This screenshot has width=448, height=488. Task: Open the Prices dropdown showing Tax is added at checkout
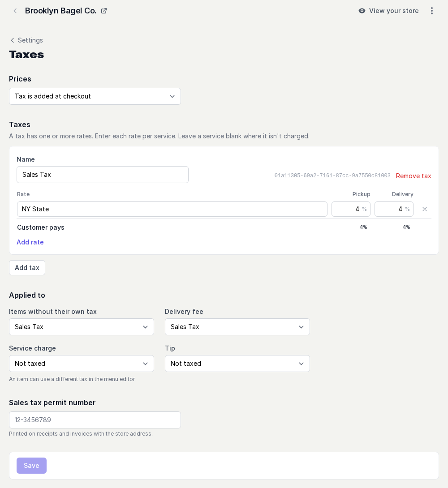pos(95,96)
